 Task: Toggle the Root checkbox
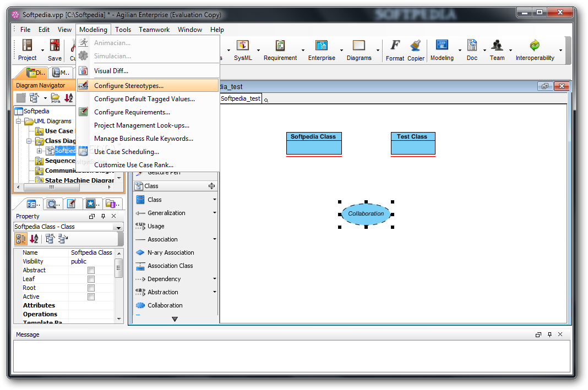click(91, 288)
